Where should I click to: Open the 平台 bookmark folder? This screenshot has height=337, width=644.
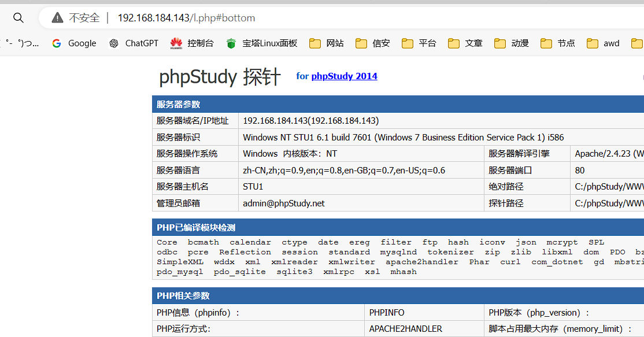(x=419, y=43)
